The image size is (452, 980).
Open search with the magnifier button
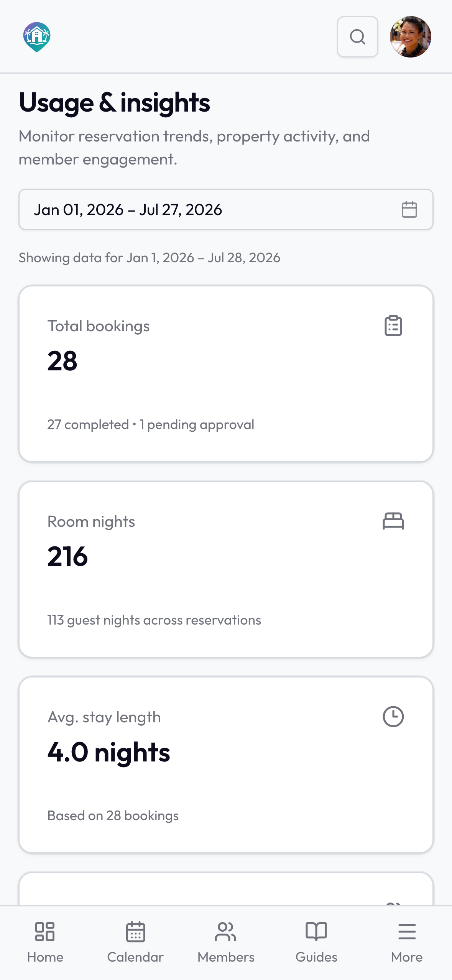357,37
